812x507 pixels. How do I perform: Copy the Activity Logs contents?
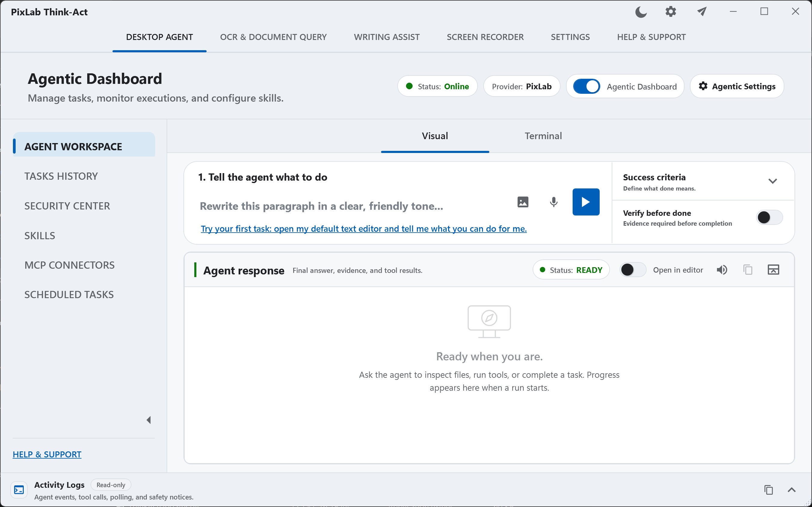click(x=768, y=490)
